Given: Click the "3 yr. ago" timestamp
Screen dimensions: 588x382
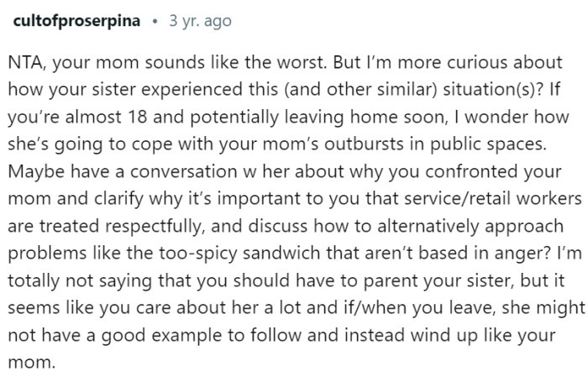Looking at the screenshot, I should click(x=201, y=20).
